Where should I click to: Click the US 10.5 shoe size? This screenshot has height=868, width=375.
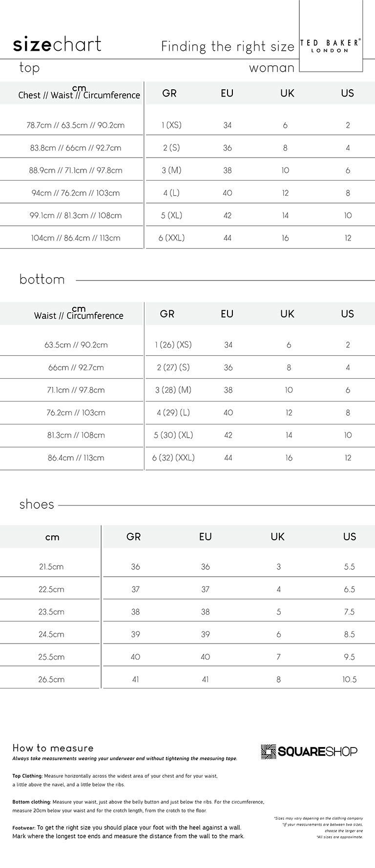coord(350,679)
